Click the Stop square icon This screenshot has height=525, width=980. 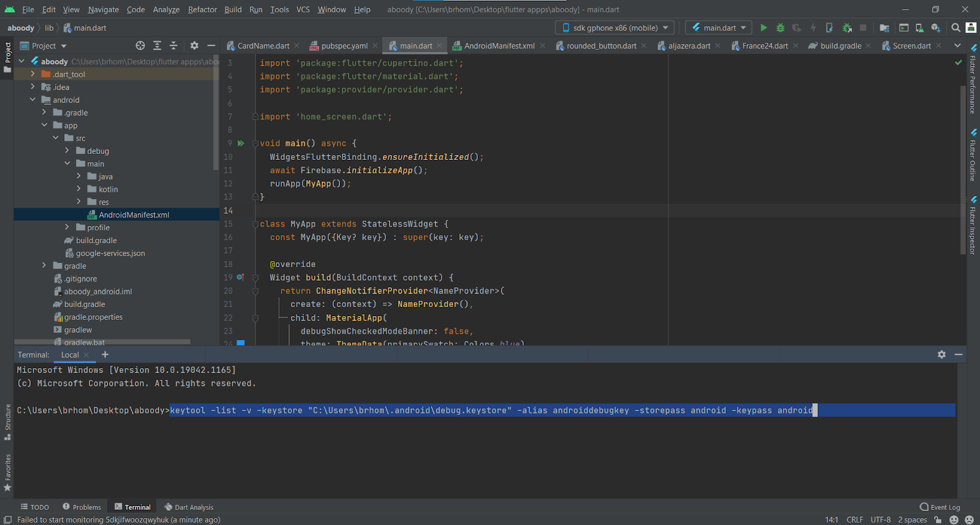click(863, 28)
